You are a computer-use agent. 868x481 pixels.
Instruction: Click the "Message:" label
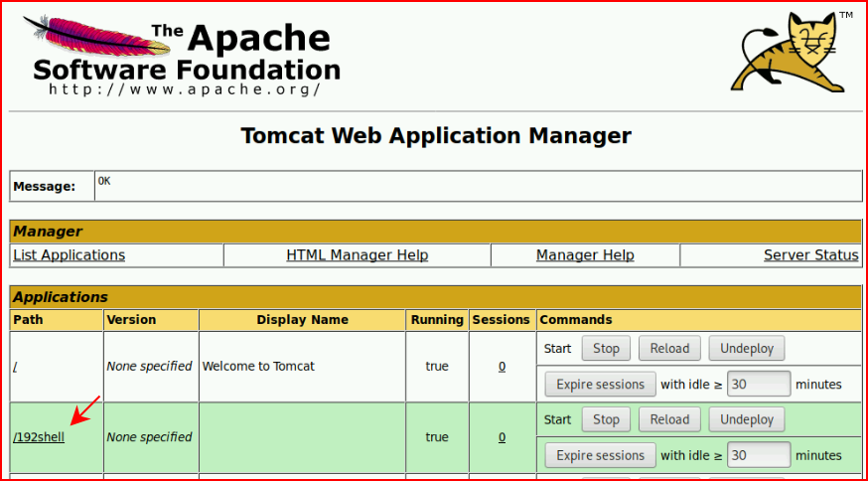[x=44, y=186]
